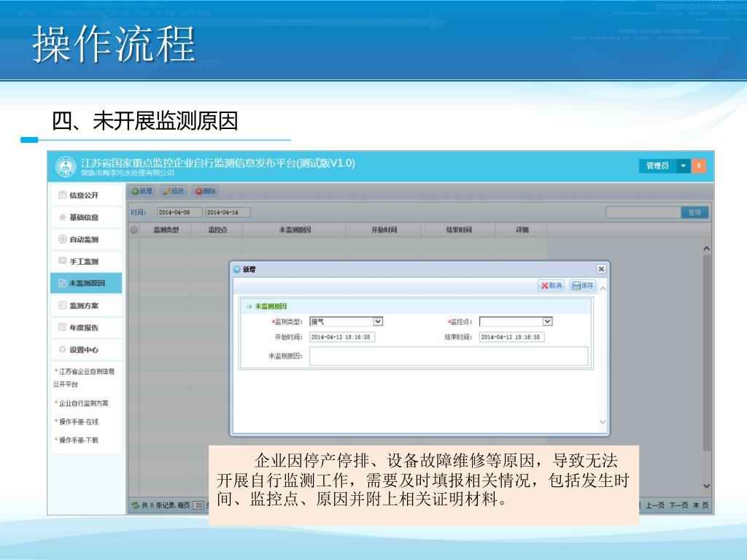Open the 操作手册-在线 link
The image size is (747, 560).
(x=79, y=421)
